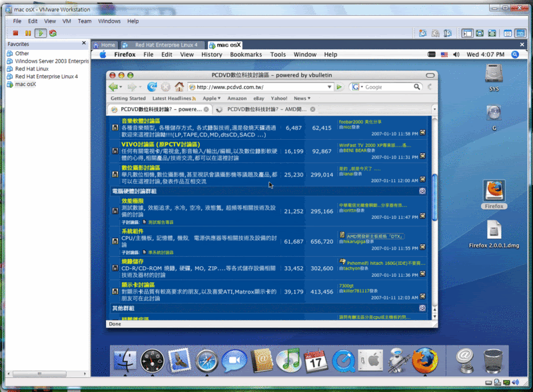Click the Firefox forward arrow button
The image size is (533, 392).
click(131, 87)
